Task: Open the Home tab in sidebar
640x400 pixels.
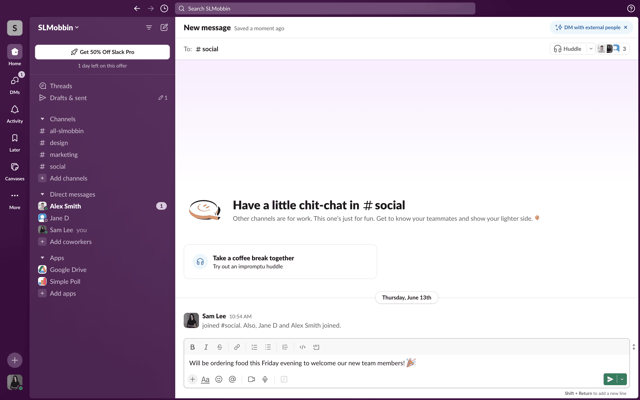Action: [x=15, y=55]
